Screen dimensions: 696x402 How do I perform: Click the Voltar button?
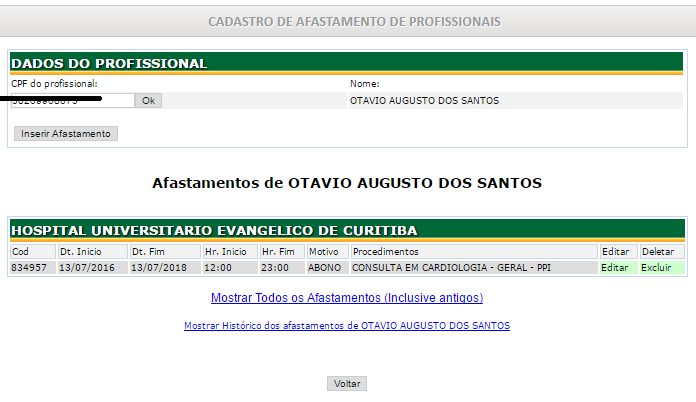pos(347,383)
